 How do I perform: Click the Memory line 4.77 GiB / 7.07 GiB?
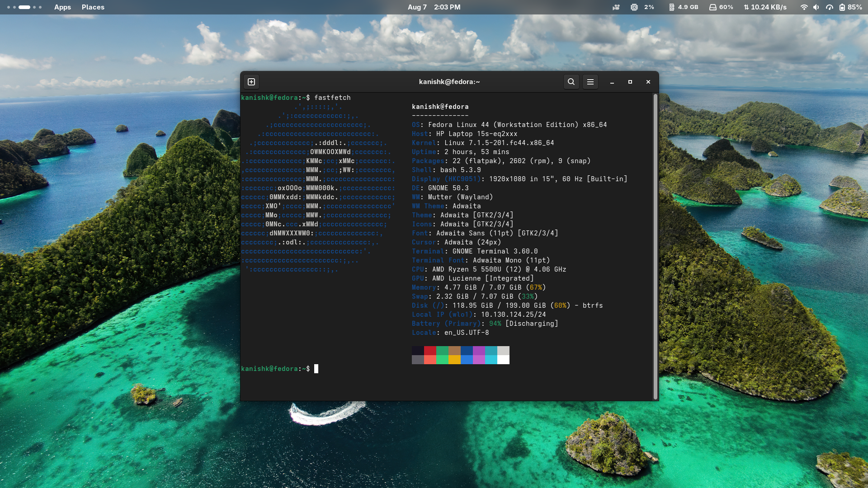[x=479, y=287]
